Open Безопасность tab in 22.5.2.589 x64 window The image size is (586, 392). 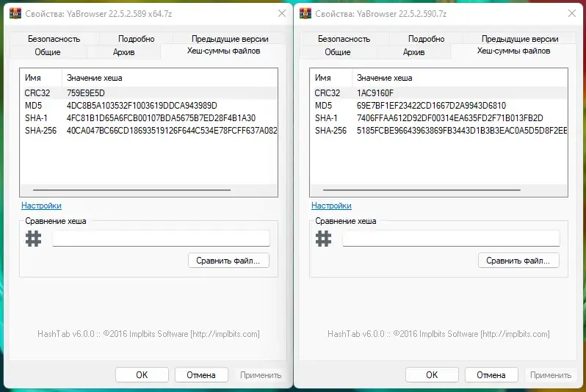[54, 39]
